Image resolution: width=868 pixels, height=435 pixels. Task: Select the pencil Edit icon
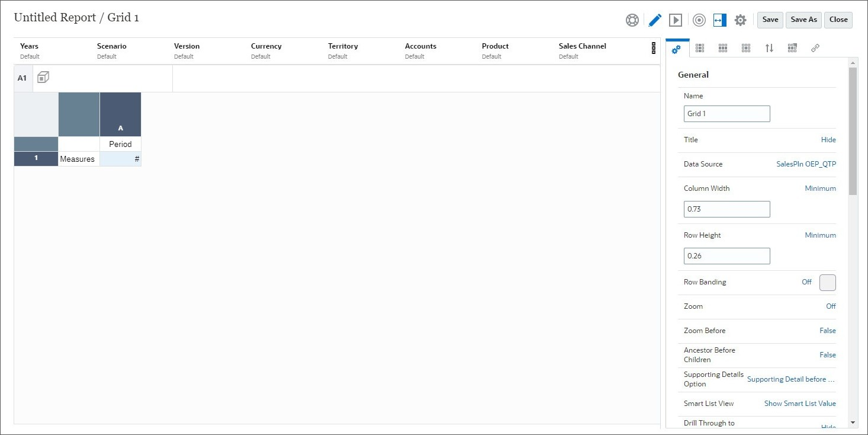coord(655,20)
